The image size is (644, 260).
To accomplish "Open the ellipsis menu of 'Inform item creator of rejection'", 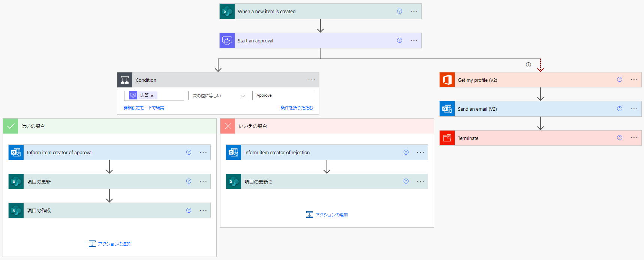I will [421, 152].
